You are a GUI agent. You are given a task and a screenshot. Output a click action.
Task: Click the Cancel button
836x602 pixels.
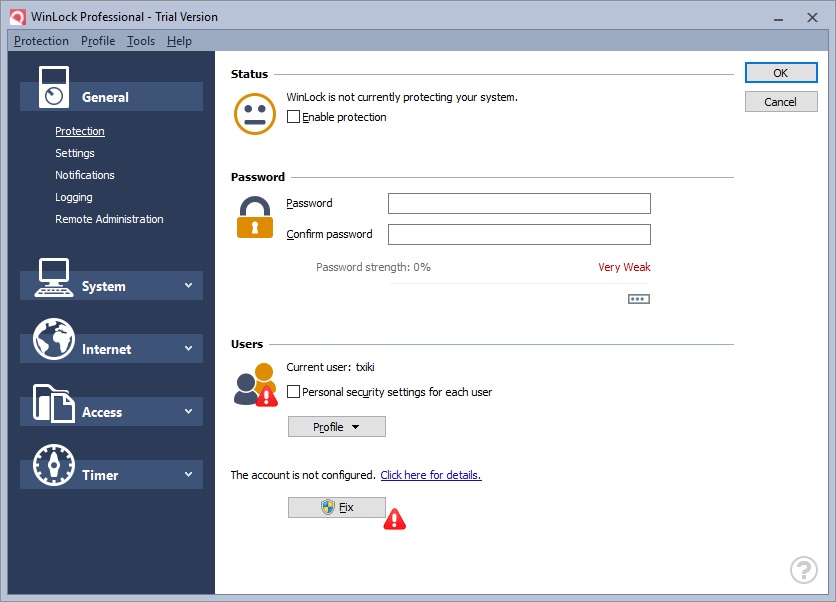781,102
